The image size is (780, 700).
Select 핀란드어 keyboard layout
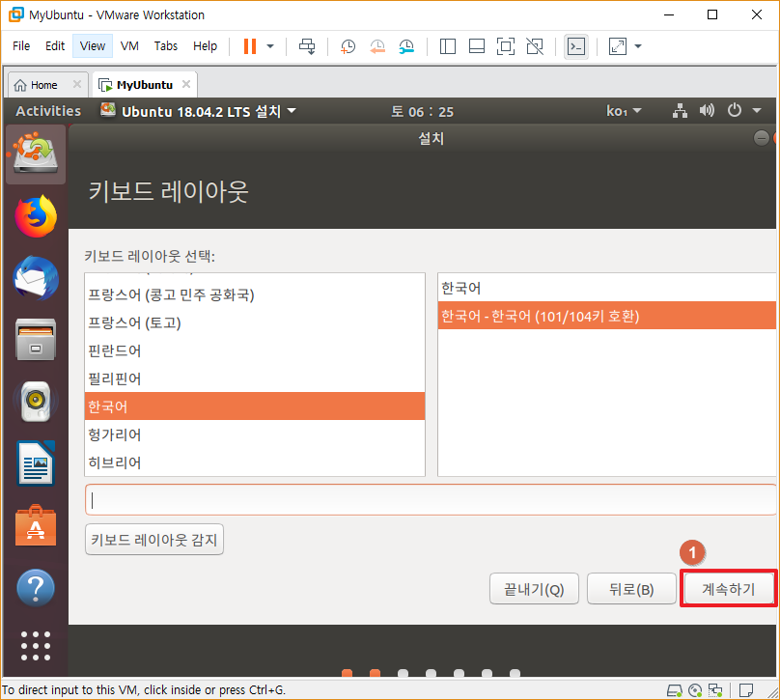point(255,350)
